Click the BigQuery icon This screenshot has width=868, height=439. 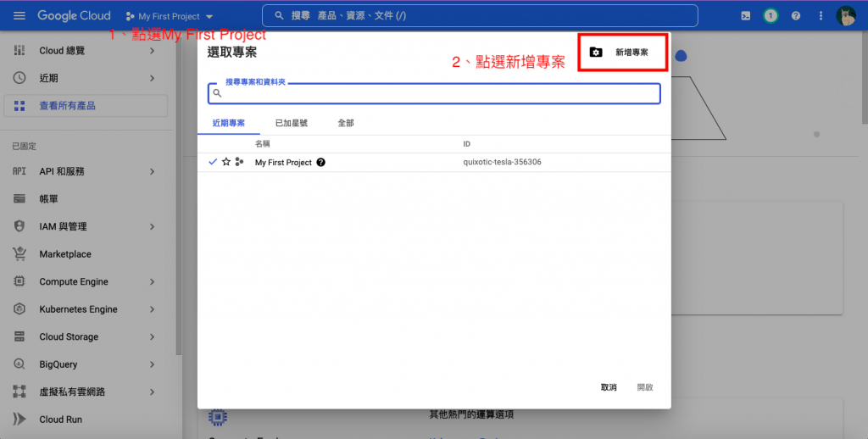[19, 364]
